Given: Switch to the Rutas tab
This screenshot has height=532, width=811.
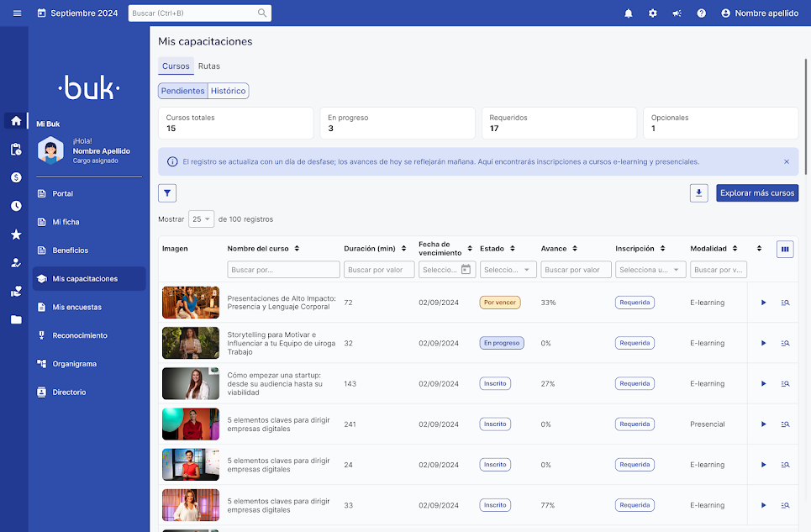Looking at the screenshot, I should [209, 66].
